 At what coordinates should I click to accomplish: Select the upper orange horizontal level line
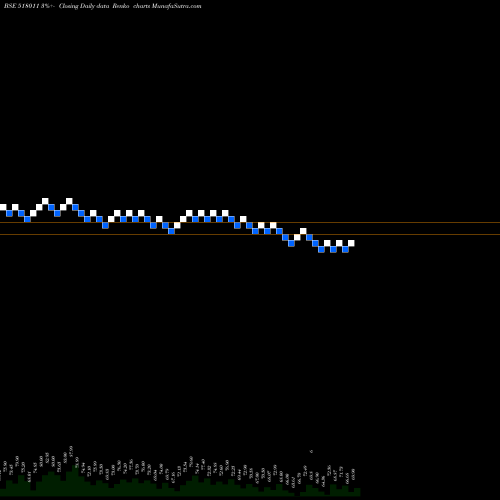pos(250,222)
